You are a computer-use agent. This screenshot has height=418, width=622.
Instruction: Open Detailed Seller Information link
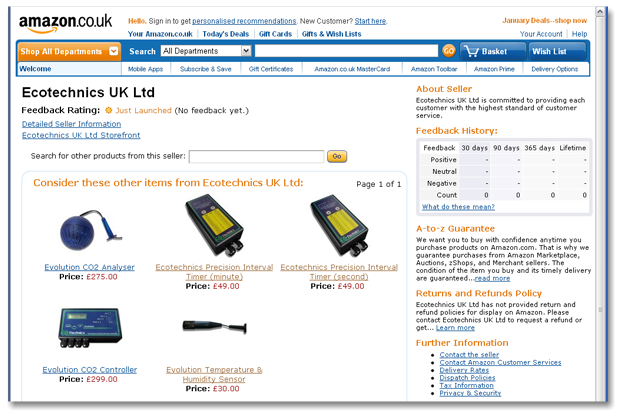tap(71, 124)
